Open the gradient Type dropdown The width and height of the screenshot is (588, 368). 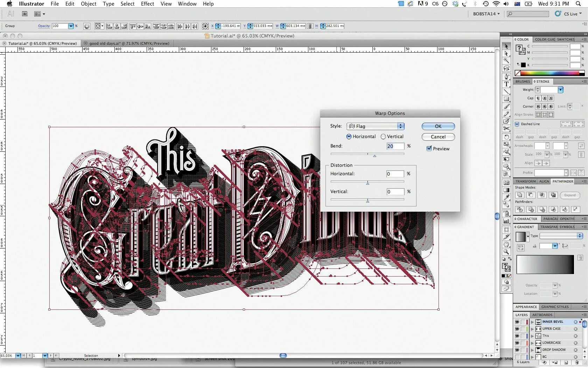click(561, 236)
